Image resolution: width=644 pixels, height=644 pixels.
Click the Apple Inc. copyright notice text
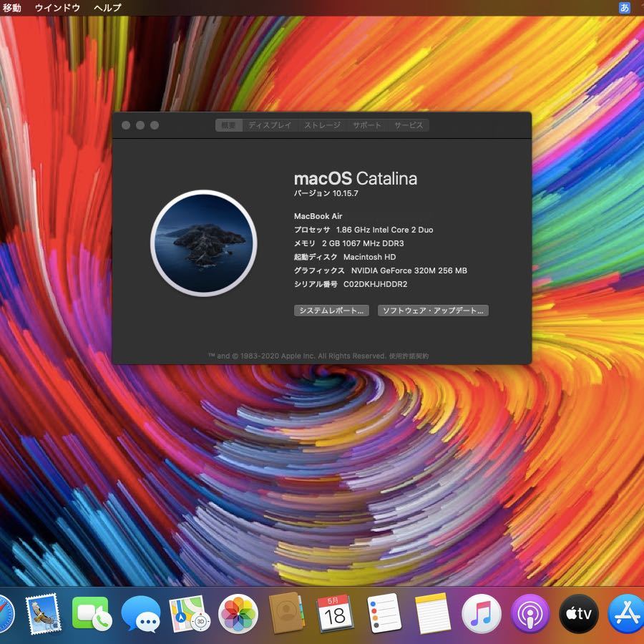pos(298,356)
